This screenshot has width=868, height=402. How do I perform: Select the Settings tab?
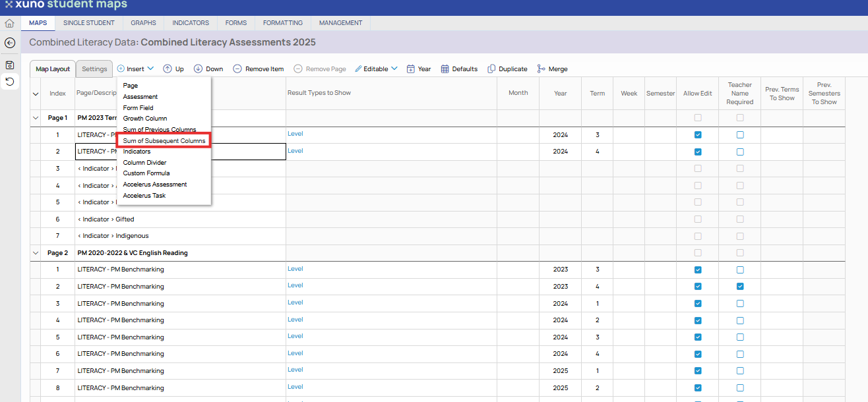[94, 69]
